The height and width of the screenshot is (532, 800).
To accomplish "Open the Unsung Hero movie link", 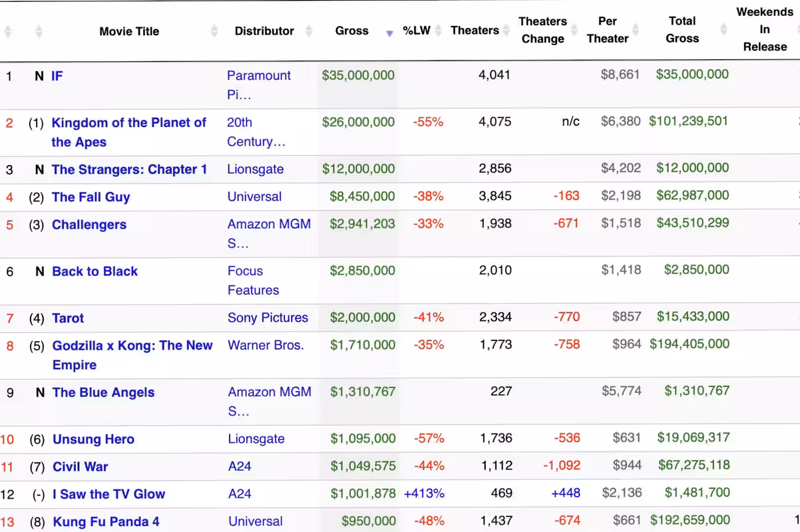I will pos(93,440).
